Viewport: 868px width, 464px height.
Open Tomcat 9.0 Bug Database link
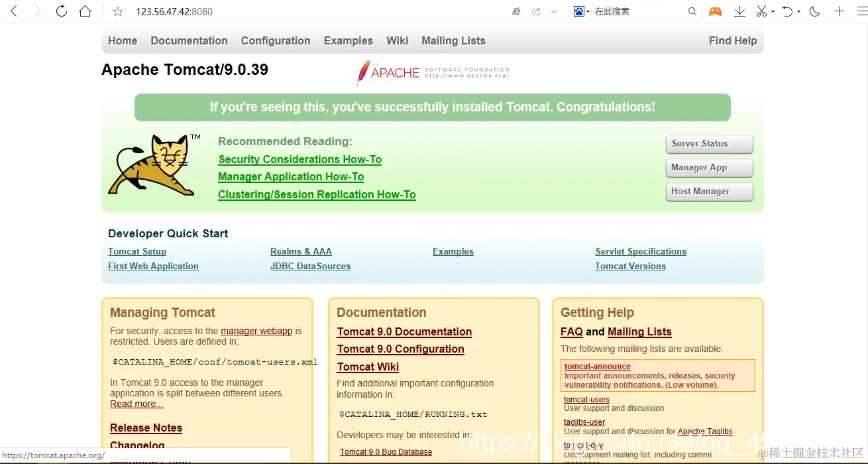[386, 452]
